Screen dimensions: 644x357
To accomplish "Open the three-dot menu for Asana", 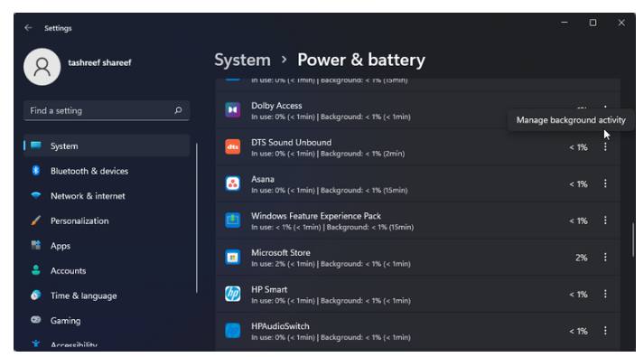I will click(605, 183).
